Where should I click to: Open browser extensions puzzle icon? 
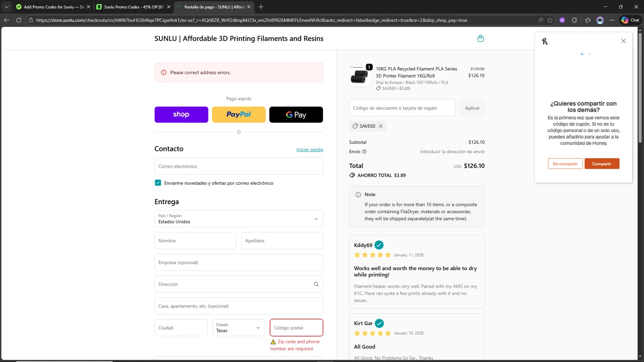574,20
